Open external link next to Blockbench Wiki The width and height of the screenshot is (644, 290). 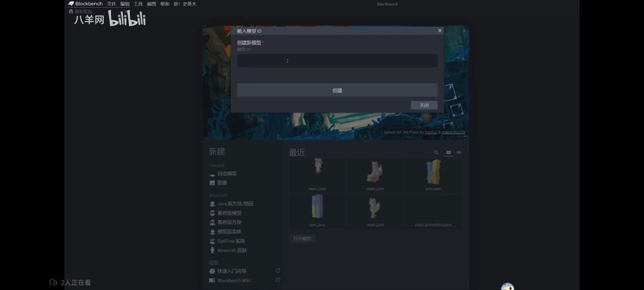click(x=278, y=280)
